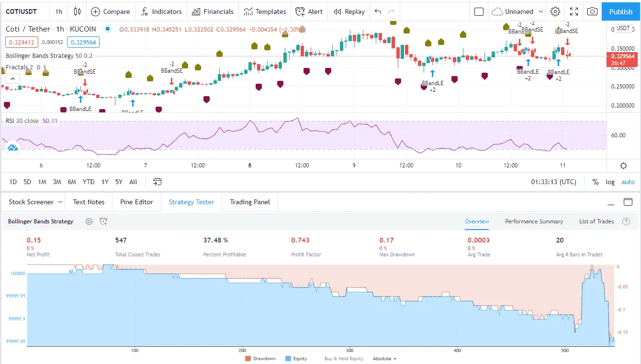641x364 pixels.
Task: Expand the Unnamed layout dropdown
Action: (541, 11)
